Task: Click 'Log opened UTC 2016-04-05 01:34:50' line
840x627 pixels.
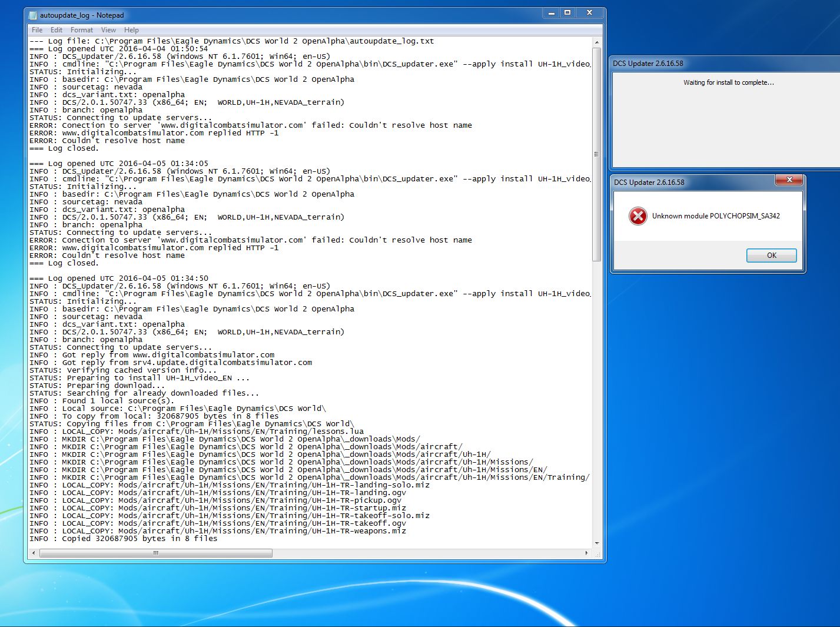Action: 119,278
